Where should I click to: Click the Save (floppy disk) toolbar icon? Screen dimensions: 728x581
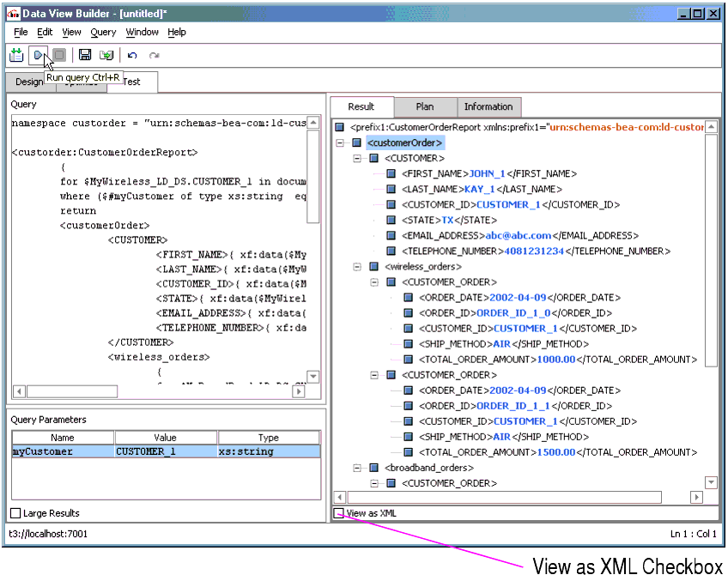[x=85, y=55]
